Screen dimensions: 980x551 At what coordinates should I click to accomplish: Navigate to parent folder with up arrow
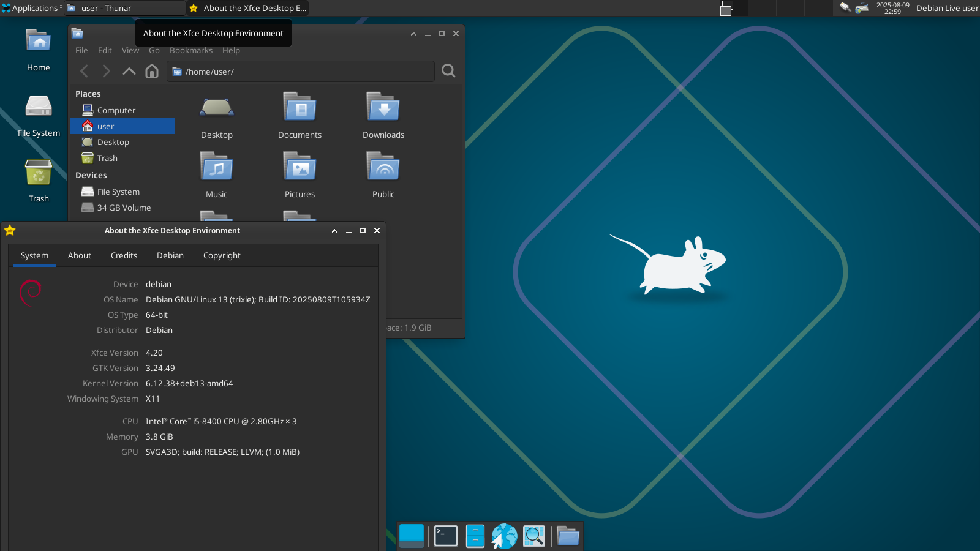click(129, 71)
